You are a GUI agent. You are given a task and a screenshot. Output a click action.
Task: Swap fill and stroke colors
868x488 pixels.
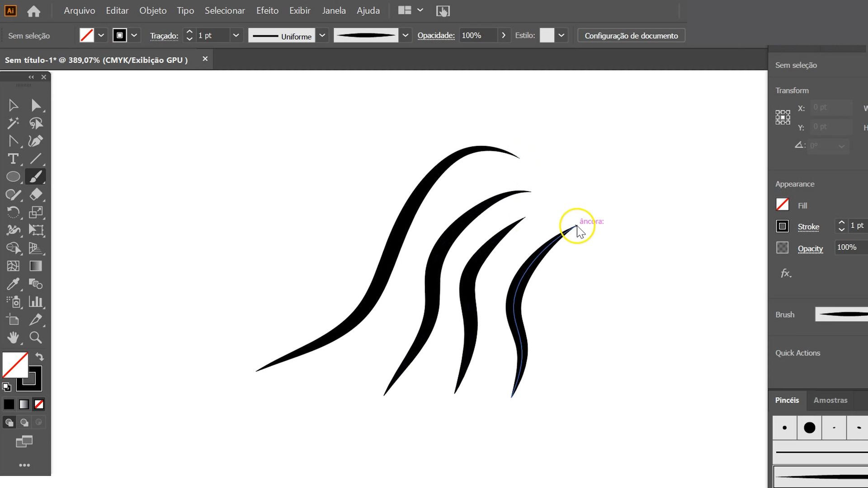[40, 357]
